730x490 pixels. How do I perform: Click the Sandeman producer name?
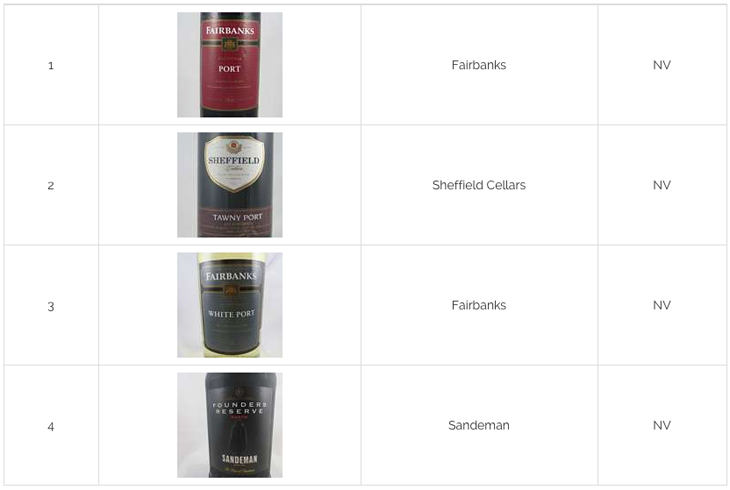479,425
